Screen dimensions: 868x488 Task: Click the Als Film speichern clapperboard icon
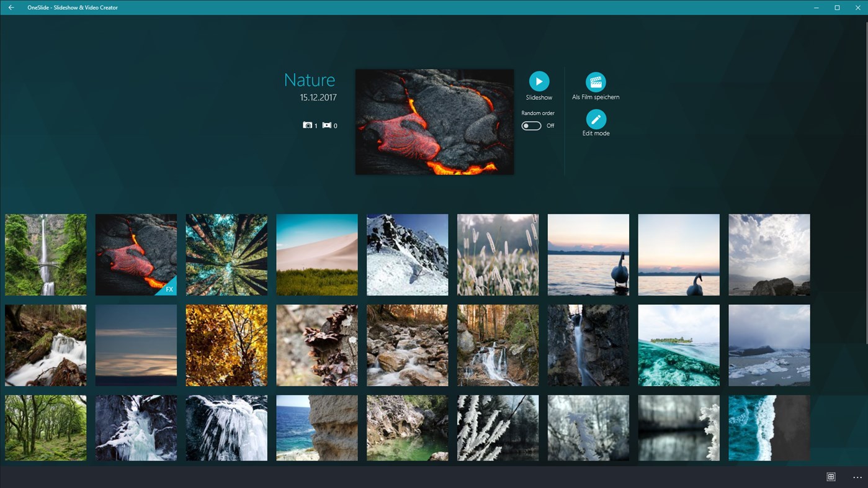595,81
